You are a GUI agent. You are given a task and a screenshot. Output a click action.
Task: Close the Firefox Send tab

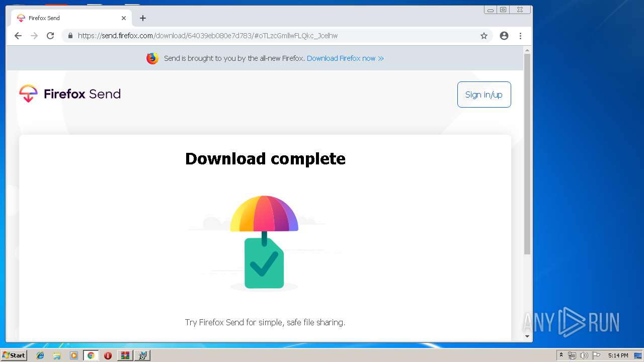[124, 18]
